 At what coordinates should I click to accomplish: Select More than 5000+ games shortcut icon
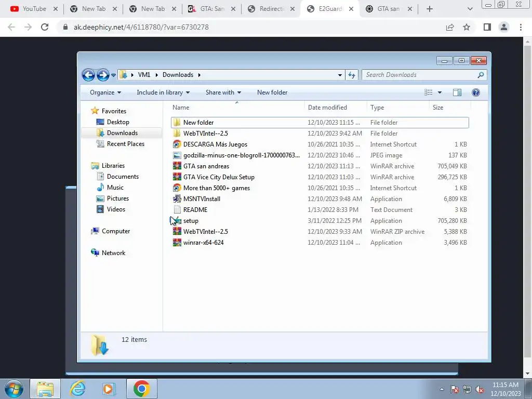[177, 188]
